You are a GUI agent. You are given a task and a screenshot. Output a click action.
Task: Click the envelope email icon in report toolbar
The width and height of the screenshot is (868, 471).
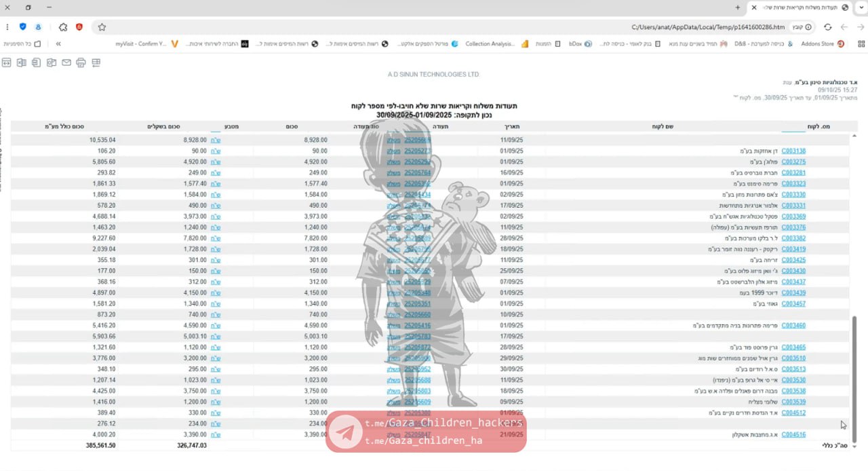coord(66,63)
